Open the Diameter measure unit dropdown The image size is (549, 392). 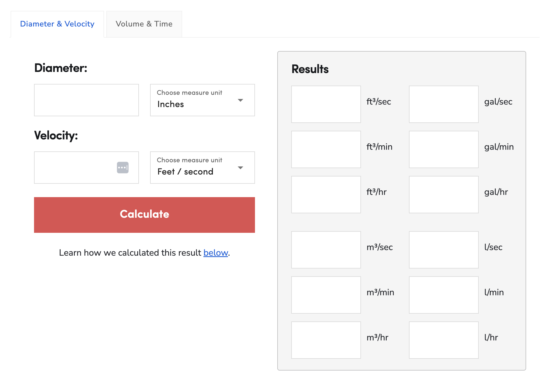click(202, 100)
